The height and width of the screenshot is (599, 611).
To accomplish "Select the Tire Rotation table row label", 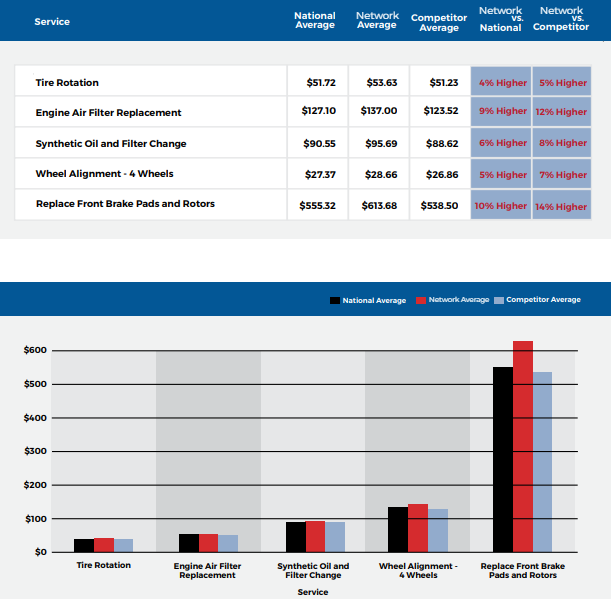I will click(67, 82).
